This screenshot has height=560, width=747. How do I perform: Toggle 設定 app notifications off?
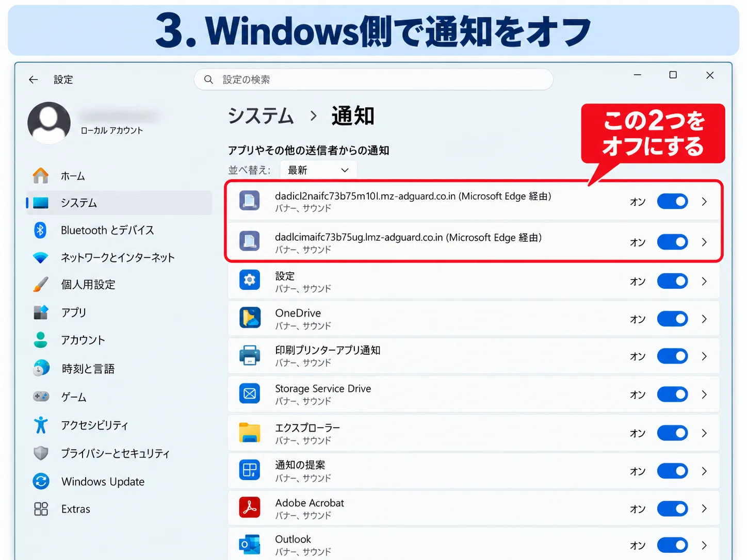click(672, 281)
